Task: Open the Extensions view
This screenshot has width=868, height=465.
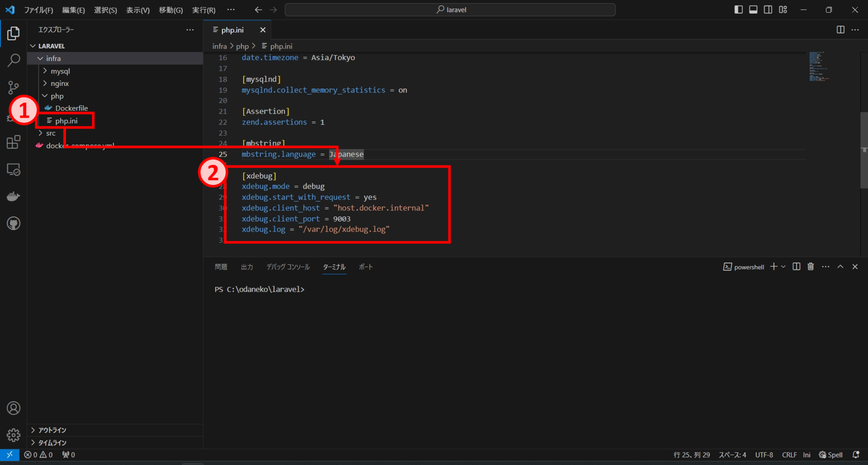Action: [x=14, y=142]
